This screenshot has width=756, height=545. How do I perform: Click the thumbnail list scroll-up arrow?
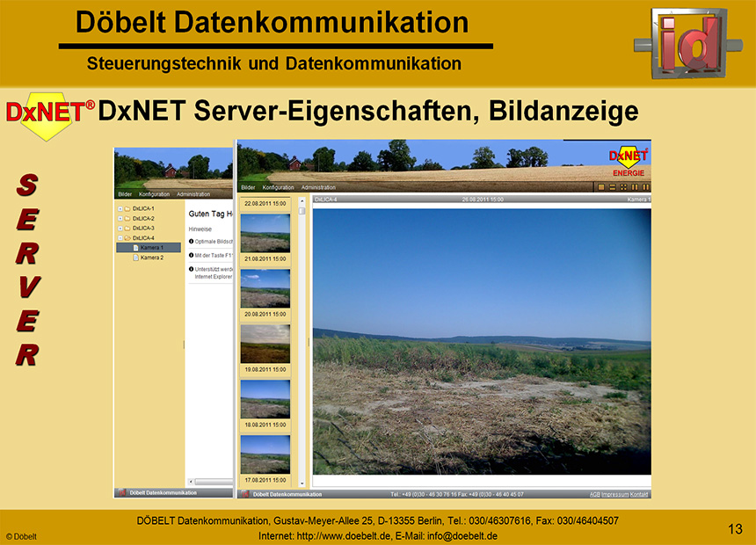pos(302,200)
